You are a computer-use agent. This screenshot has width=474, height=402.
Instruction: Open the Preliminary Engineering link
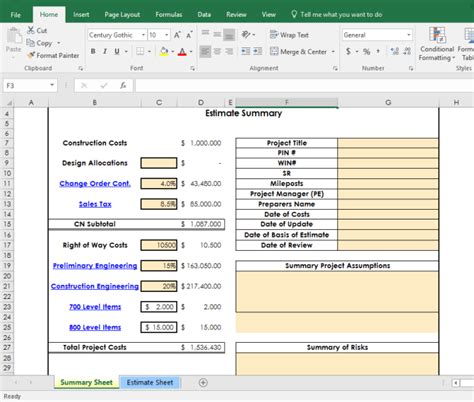tap(95, 266)
